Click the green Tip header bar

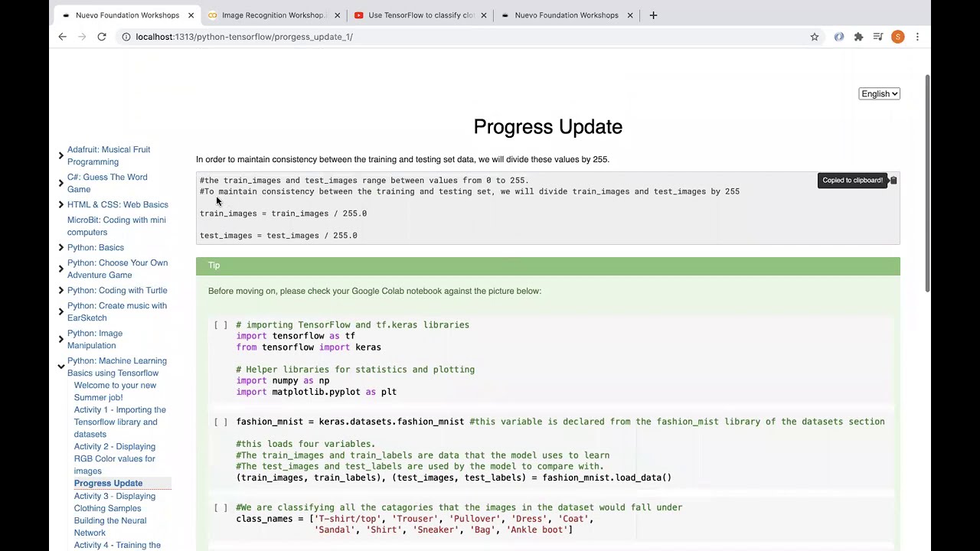tap(547, 266)
